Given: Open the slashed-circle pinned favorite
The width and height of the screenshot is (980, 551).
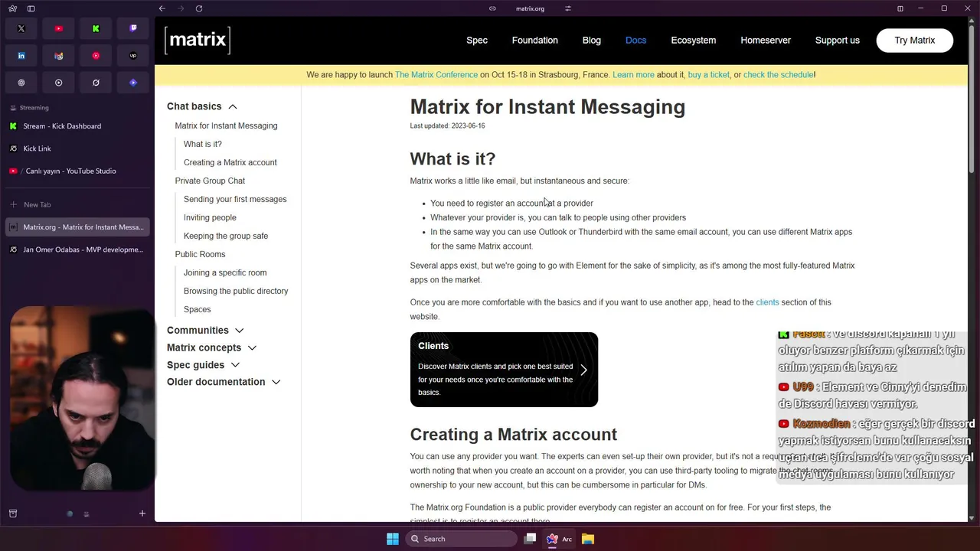Looking at the screenshot, I should coord(96,83).
